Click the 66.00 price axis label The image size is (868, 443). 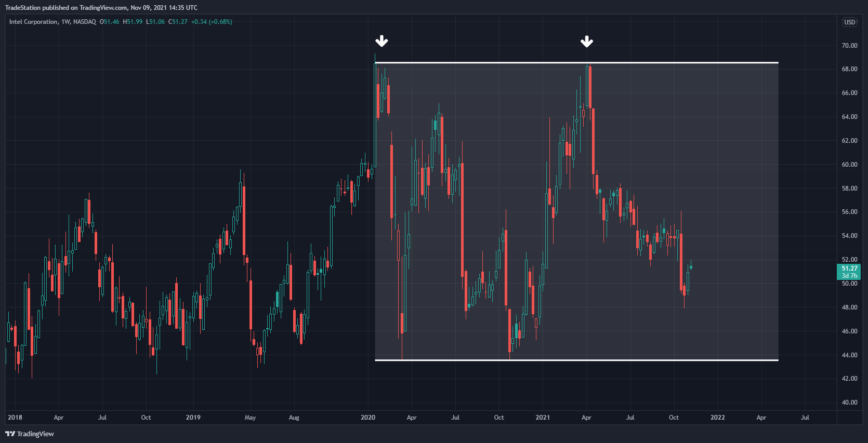849,93
